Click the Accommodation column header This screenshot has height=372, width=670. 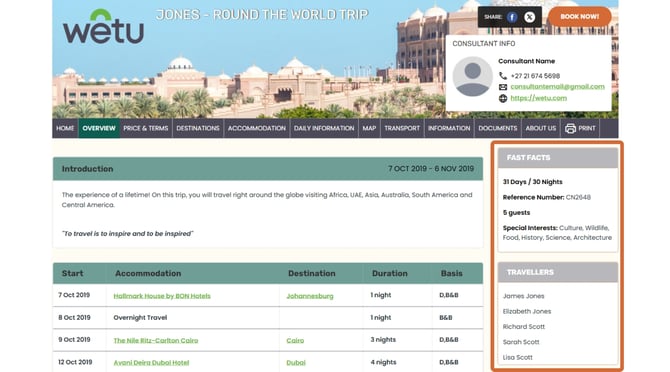tap(148, 273)
